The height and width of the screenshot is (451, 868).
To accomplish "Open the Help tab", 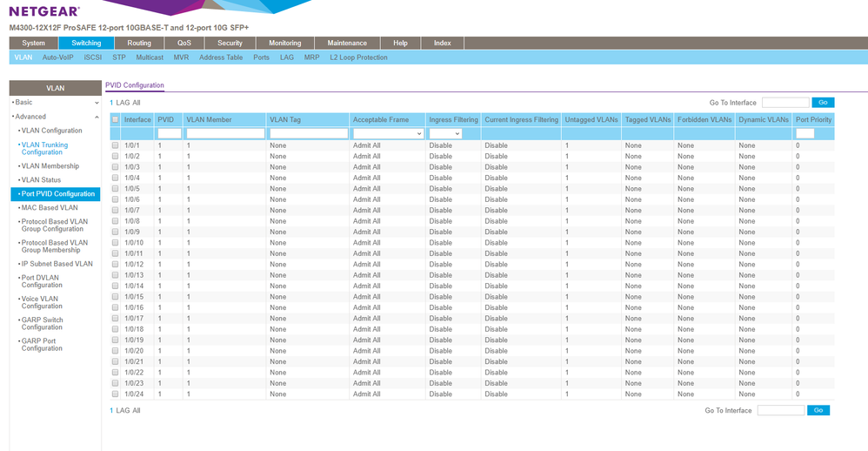I will [400, 44].
